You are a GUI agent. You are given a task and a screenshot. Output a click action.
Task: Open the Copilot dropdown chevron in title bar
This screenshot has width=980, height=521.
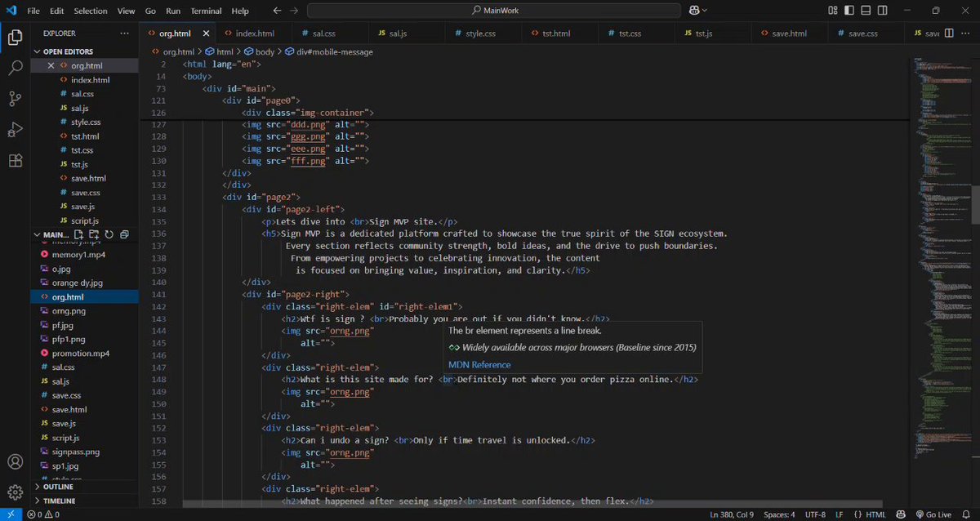coord(705,11)
